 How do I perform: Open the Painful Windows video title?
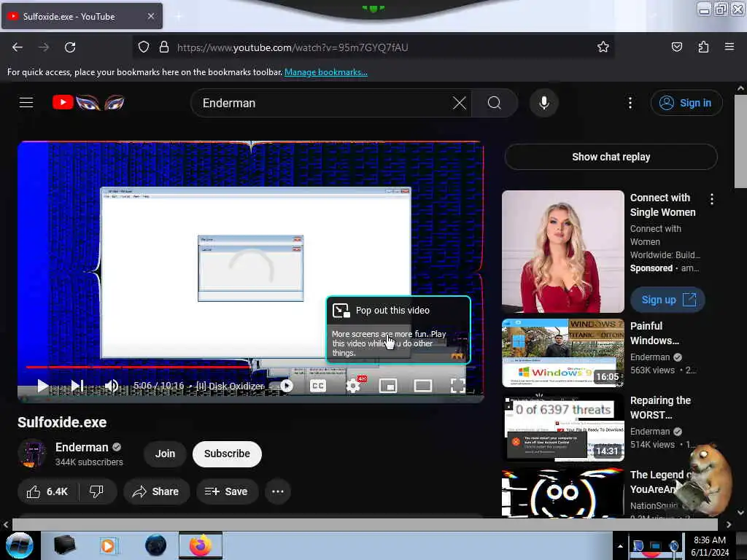tap(654, 333)
